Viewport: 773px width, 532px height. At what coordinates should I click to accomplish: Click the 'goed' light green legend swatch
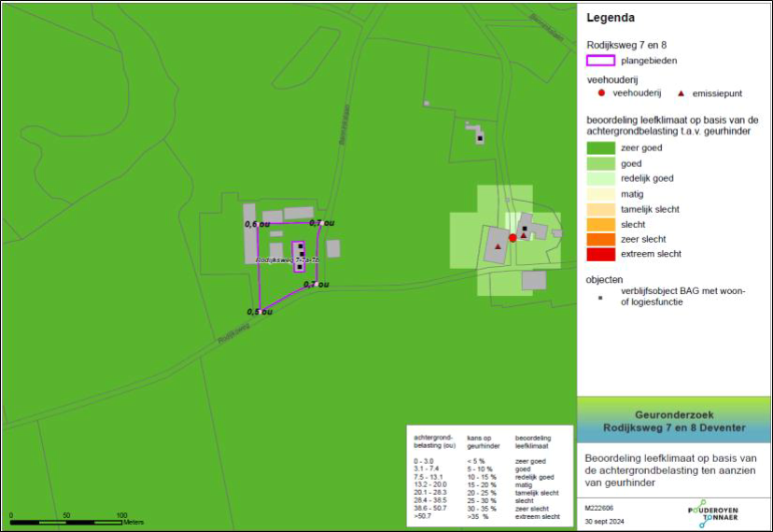[600, 162]
